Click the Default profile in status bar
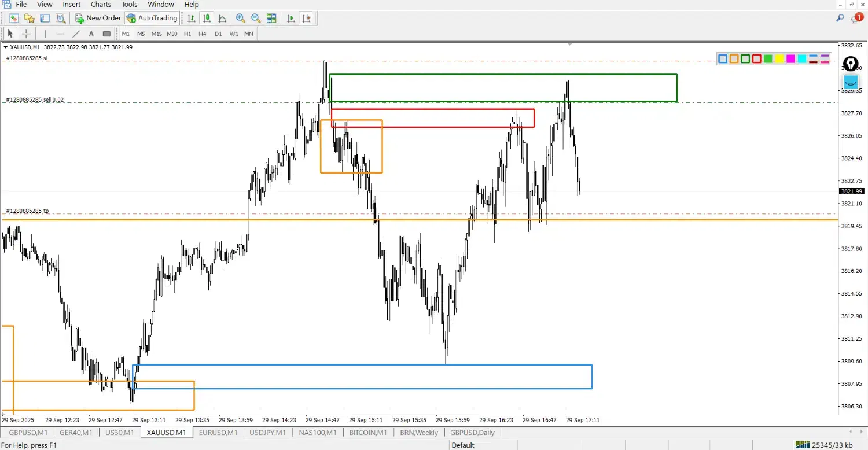 463,445
